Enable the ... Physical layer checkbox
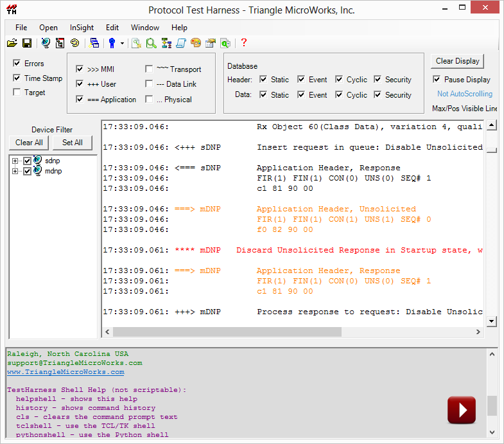This screenshot has width=504, height=444. [x=149, y=99]
